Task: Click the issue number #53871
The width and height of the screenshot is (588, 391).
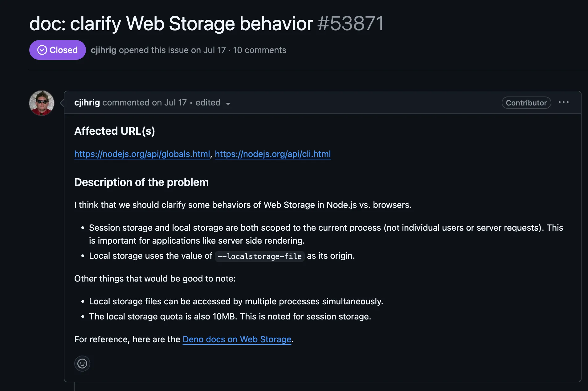Action: pyautogui.click(x=350, y=23)
